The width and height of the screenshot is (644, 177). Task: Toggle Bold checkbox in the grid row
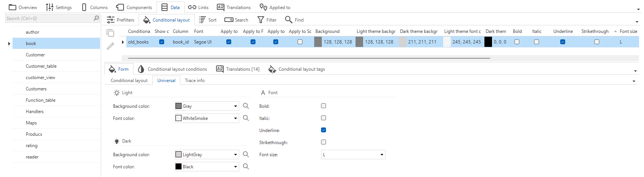click(x=517, y=42)
